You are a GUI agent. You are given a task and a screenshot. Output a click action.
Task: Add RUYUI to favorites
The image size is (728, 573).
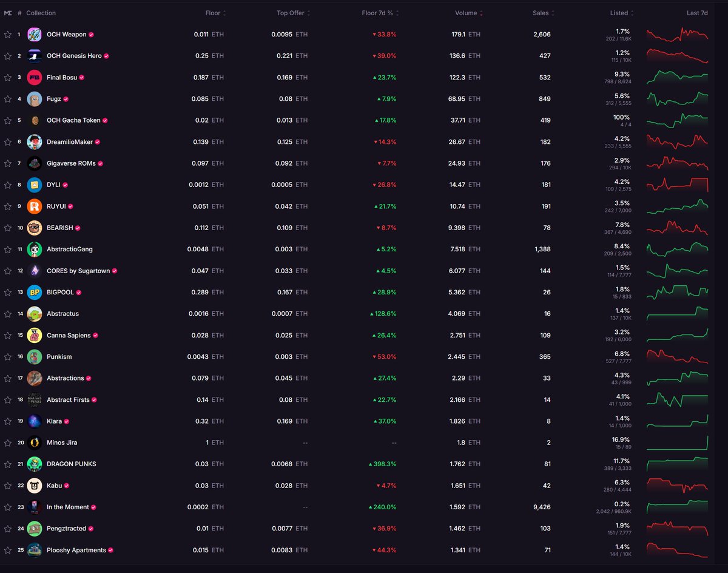[x=8, y=206]
